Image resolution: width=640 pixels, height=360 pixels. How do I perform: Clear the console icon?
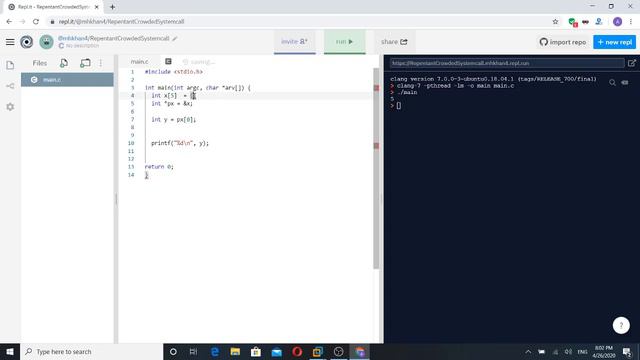[x=625, y=82]
